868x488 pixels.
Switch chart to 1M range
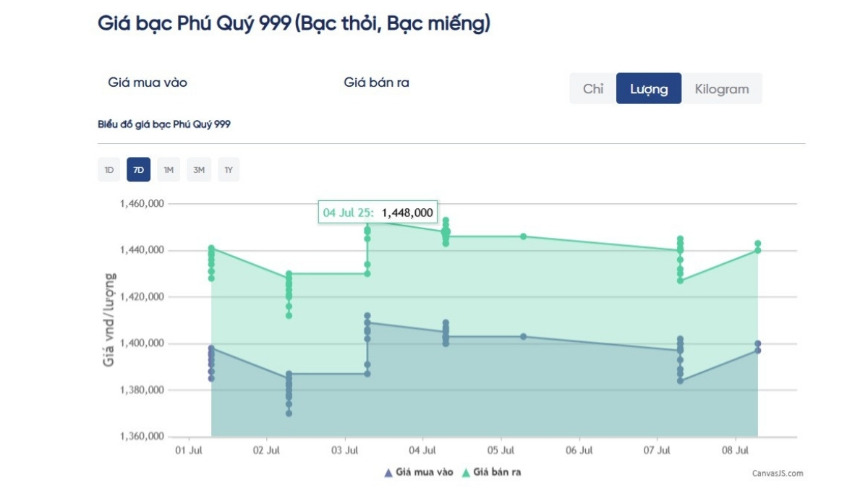(169, 170)
